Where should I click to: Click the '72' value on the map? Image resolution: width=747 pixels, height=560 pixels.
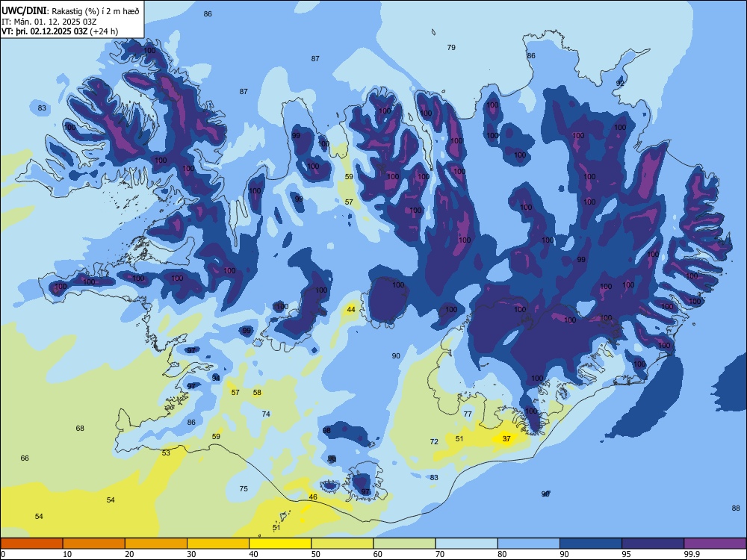coord(434,441)
